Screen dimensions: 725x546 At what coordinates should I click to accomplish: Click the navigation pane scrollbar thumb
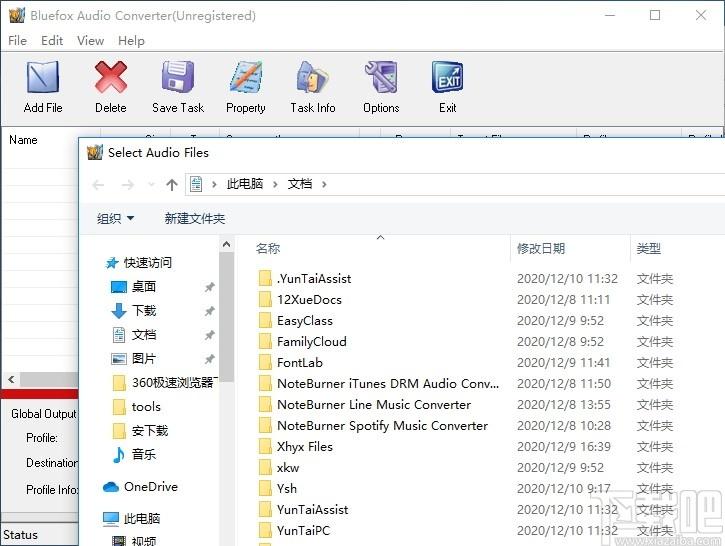[x=227, y=317]
